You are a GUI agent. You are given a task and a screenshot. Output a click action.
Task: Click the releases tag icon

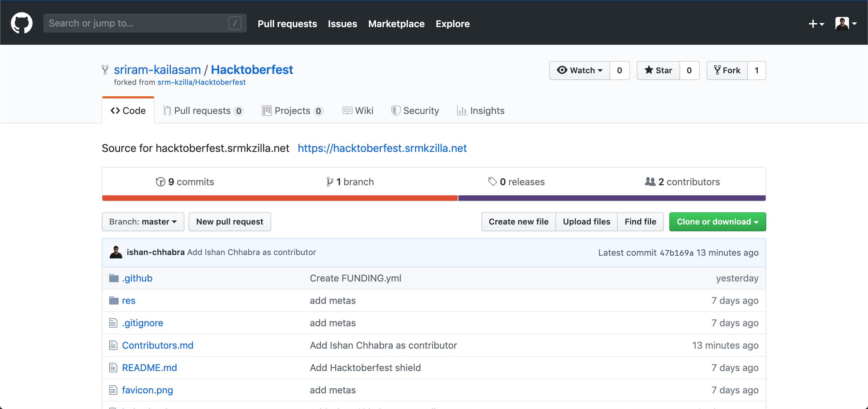pyautogui.click(x=492, y=181)
